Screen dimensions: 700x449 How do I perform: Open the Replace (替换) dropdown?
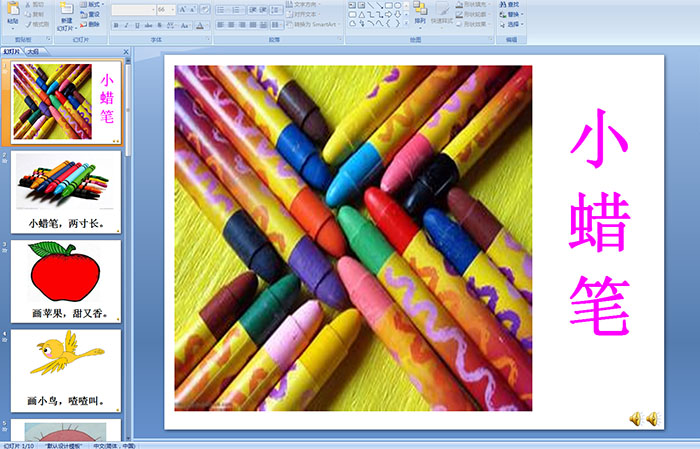pos(512,14)
